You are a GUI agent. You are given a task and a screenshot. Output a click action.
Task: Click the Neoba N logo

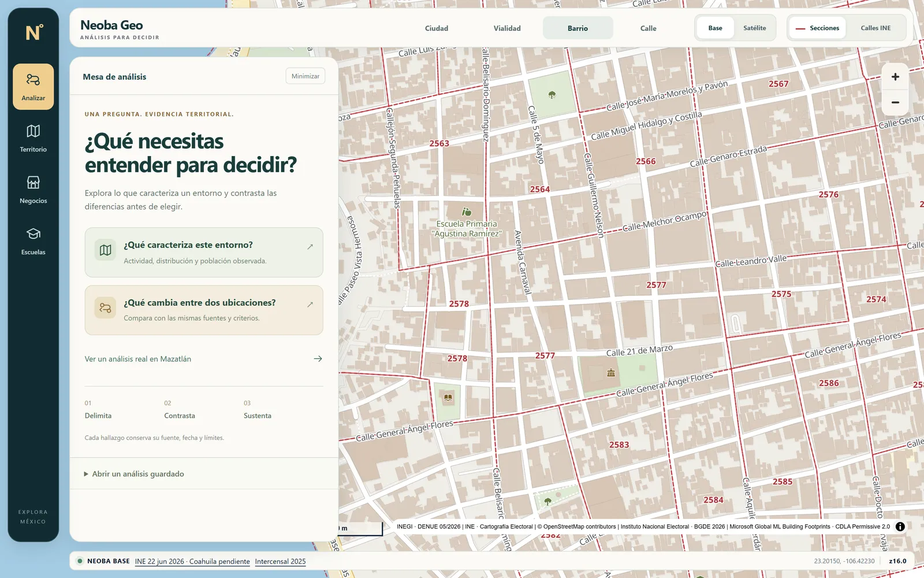33,32
